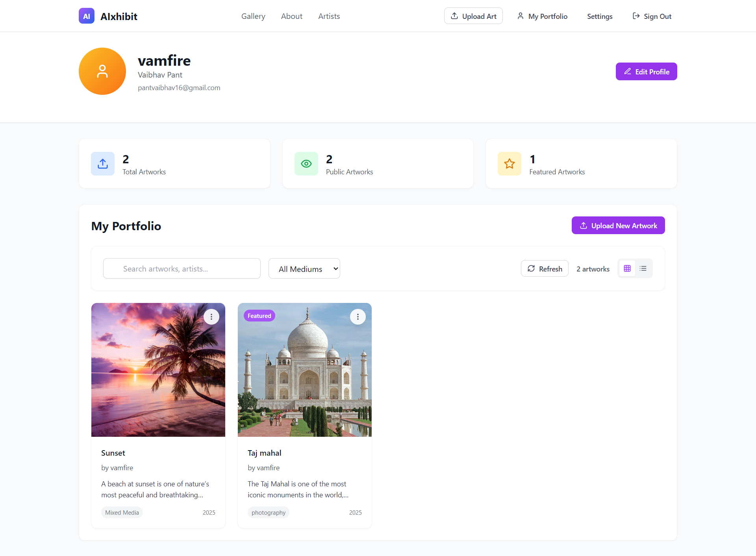Focus the Search artworks input field

click(182, 269)
